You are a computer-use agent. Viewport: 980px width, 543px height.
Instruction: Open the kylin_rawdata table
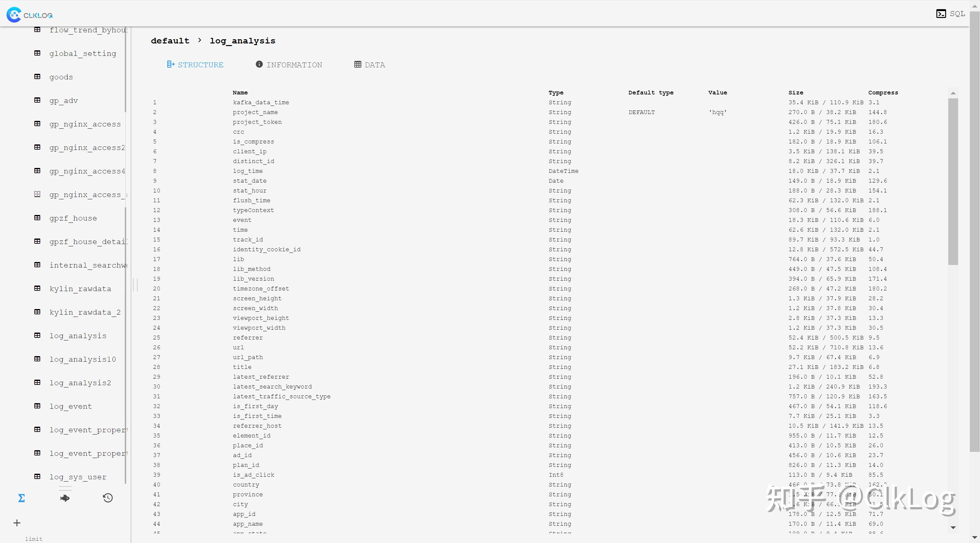(80, 288)
